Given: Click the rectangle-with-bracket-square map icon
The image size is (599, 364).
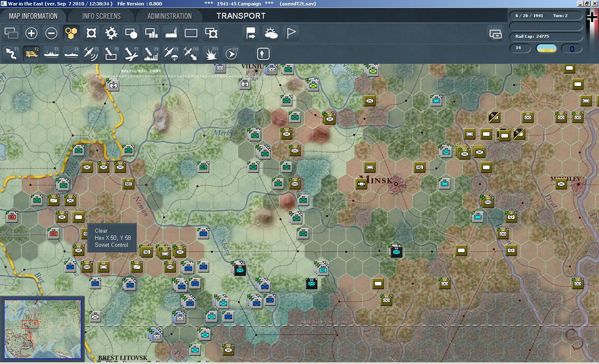Looking at the screenshot, I should [x=211, y=33].
